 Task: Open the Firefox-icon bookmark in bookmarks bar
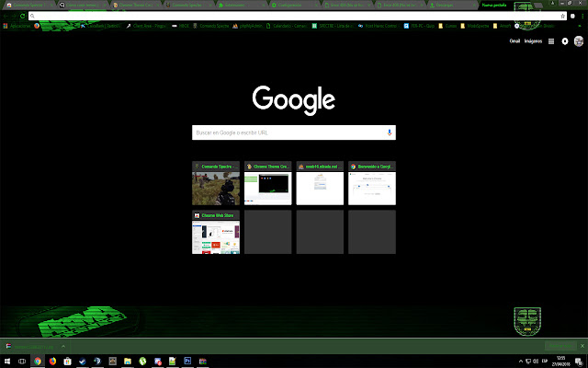point(37,26)
